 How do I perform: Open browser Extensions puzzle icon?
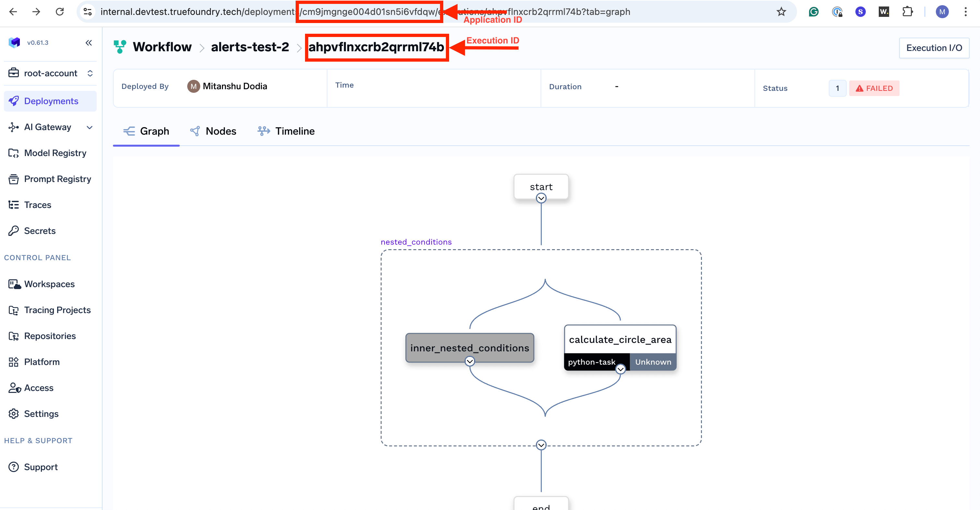(907, 12)
